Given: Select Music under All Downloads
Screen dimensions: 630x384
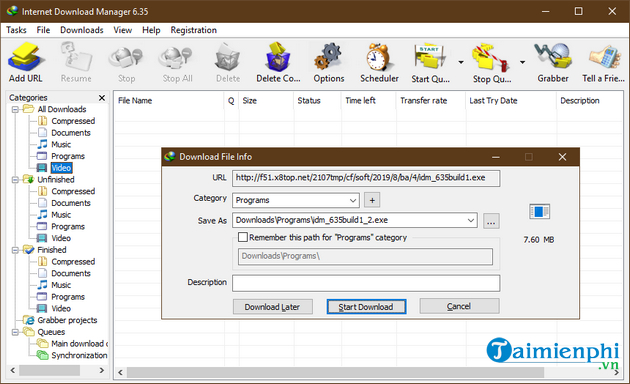Looking at the screenshot, I should click(x=61, y=144).
